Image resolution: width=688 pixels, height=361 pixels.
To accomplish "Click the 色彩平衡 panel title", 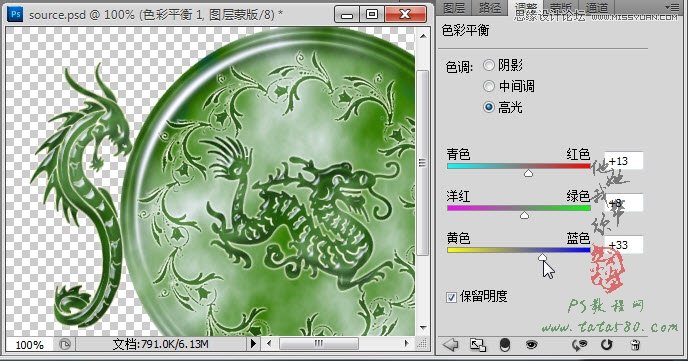I will (x=465, y=30).
